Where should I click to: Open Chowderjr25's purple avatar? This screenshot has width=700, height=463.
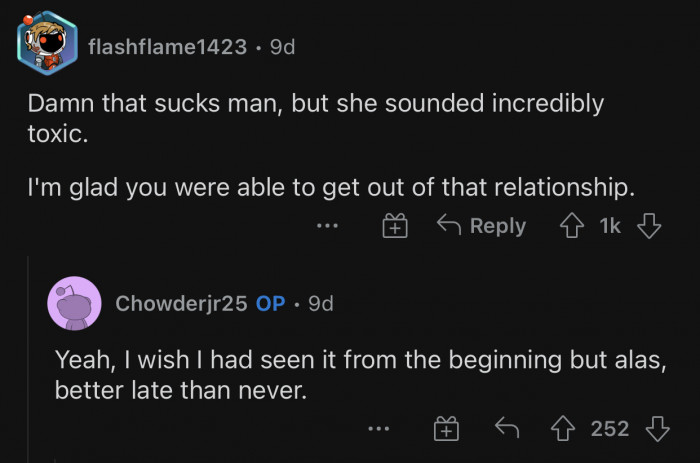coord(74,303)
